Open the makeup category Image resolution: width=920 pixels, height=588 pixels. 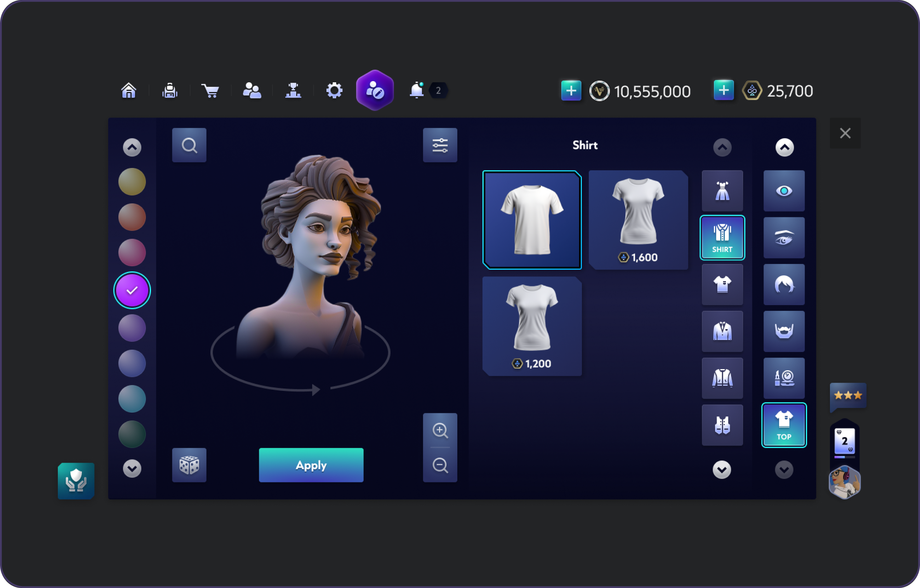tap(784, 378)
